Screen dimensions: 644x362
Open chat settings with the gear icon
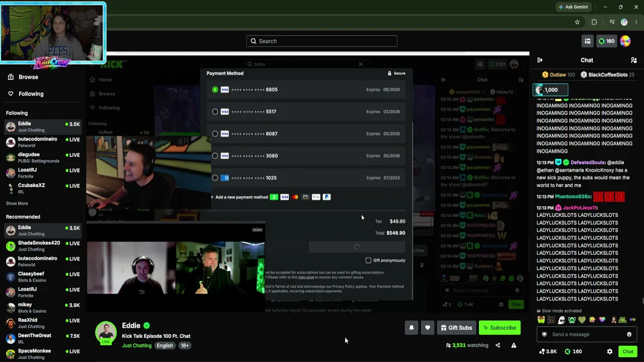click(x=610, y=351)
